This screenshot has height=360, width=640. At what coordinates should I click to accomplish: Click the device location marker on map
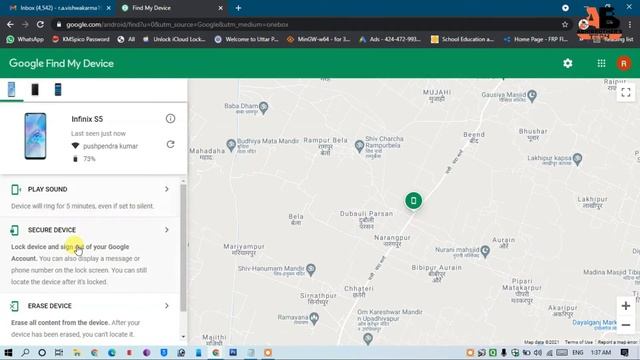(x=413, y=200)
